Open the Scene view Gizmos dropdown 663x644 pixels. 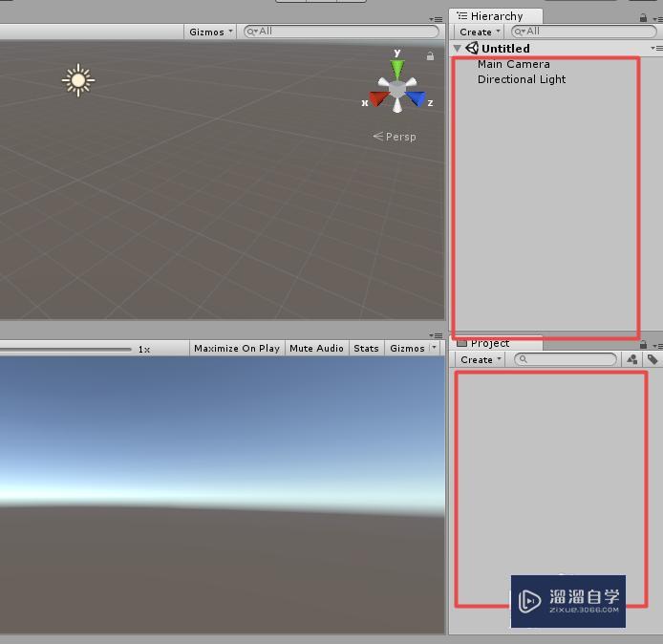click(210, 32)
